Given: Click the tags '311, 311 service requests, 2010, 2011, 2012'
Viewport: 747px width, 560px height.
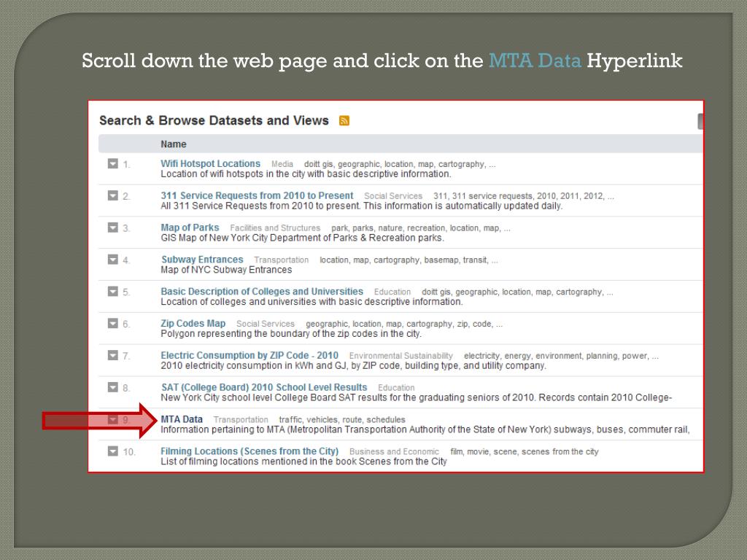Looking at the screenshot, I should [524, 195].
